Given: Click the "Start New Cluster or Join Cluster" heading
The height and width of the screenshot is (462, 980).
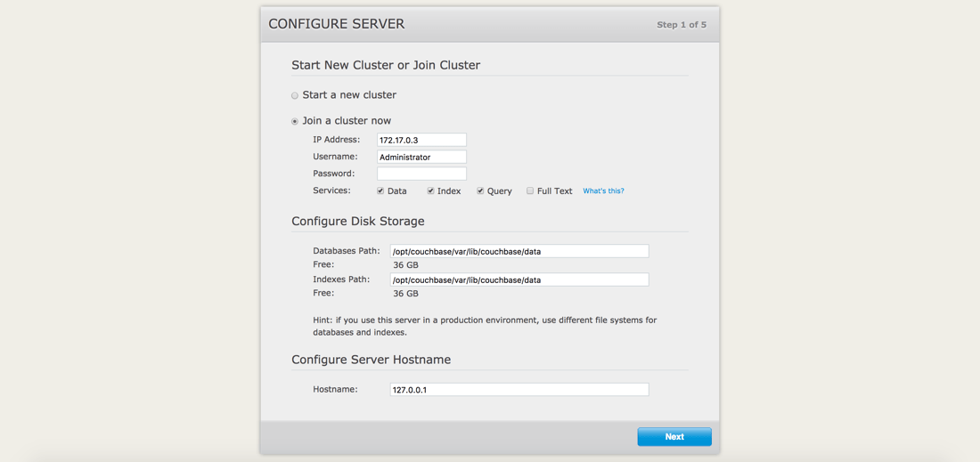Looking at the screenshot, I should pyautogui.click(x=386, y=65).
